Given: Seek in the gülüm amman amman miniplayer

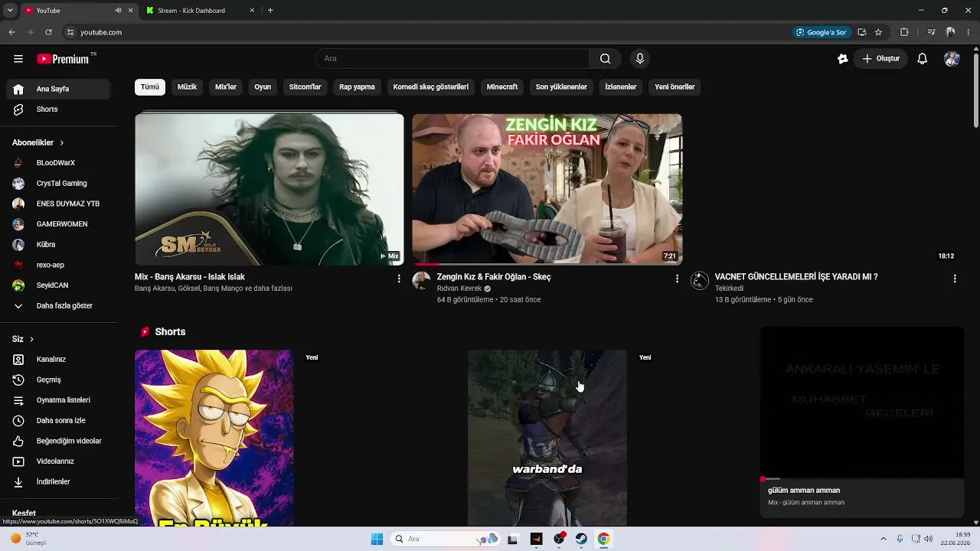Looking at the screenshot, I should (861, 479).
